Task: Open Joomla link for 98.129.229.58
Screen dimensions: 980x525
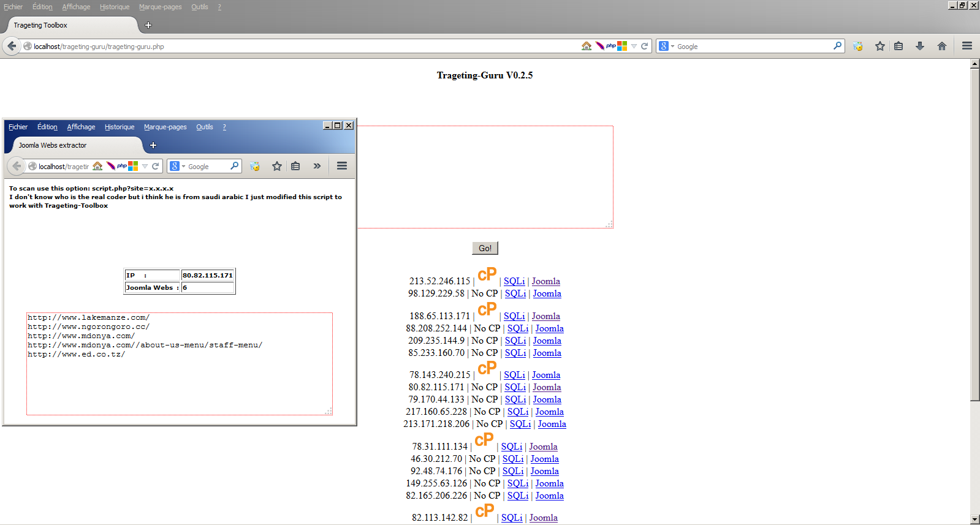Action: click(x=547, y=293)
